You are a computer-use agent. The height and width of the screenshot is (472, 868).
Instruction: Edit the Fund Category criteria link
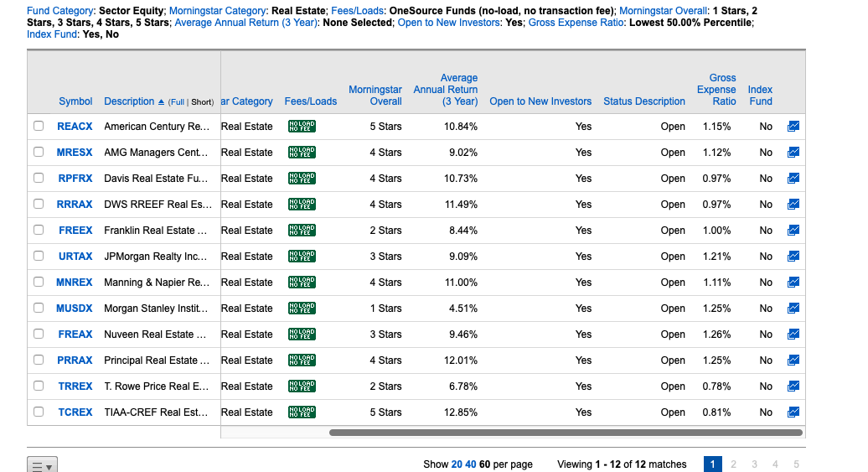point(60,11)
